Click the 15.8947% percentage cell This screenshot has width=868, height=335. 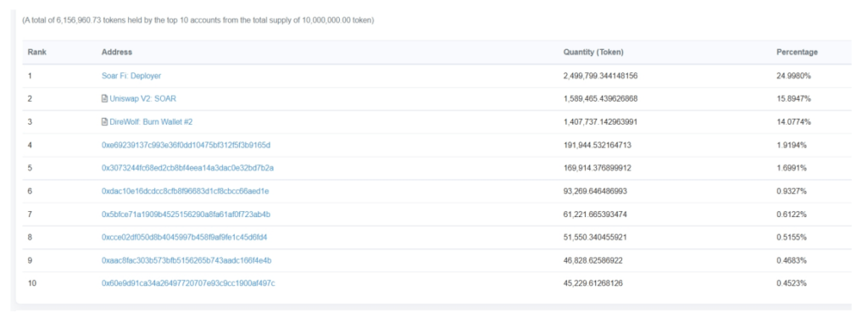(x=793, y=98)
